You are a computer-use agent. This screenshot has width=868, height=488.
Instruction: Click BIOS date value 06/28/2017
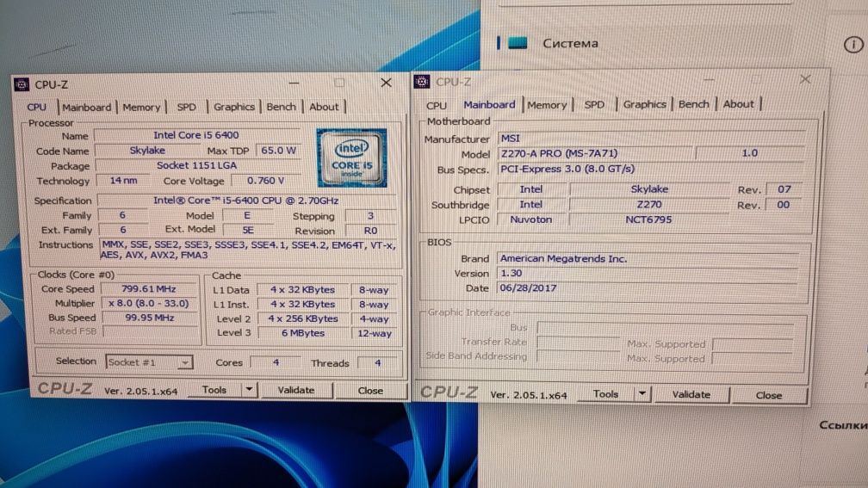coord(648,288)
